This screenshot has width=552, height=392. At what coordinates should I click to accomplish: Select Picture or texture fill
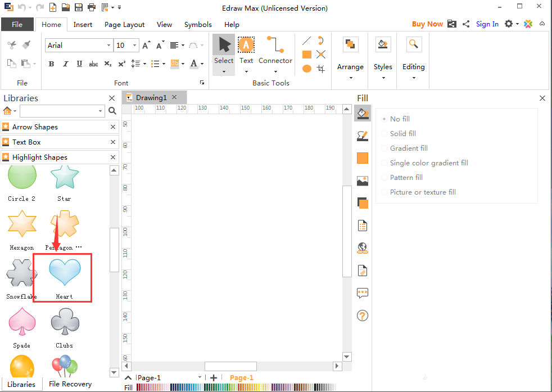pos(419,192)
